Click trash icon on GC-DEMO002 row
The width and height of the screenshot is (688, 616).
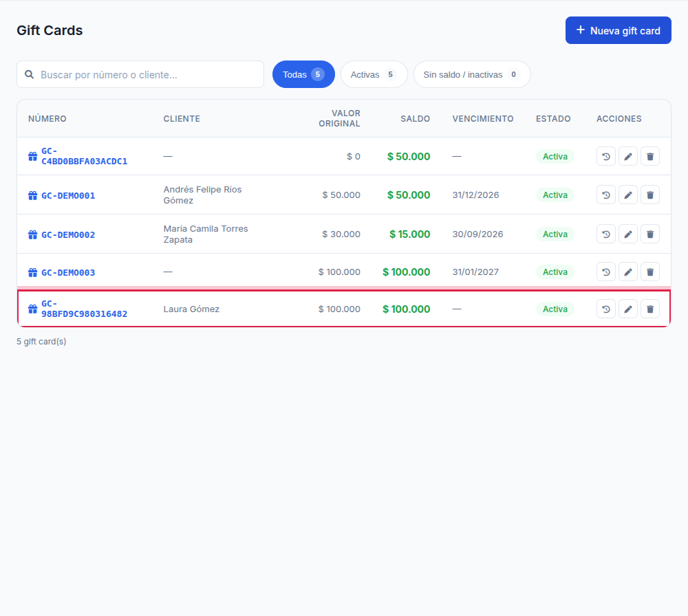click(x=650, y=234)
